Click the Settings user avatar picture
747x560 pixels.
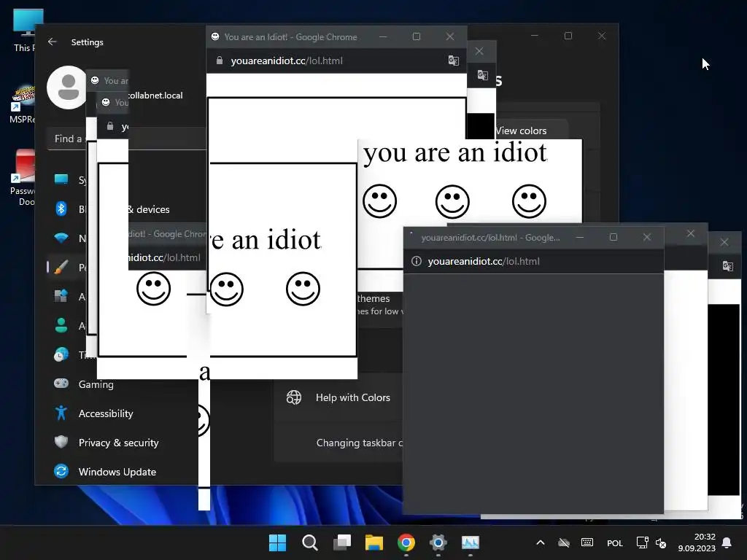click(66, 87)
